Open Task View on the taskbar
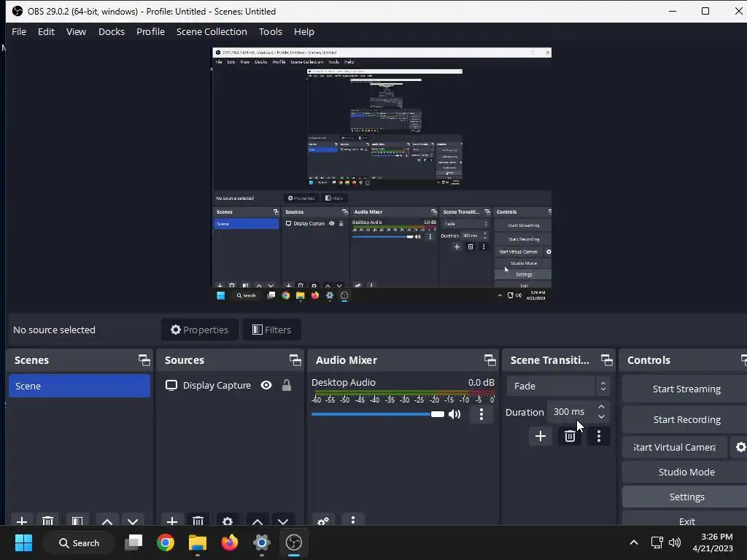Image resolution: width=747 pixels, height=560 pixels. click(x=133, y=542)
